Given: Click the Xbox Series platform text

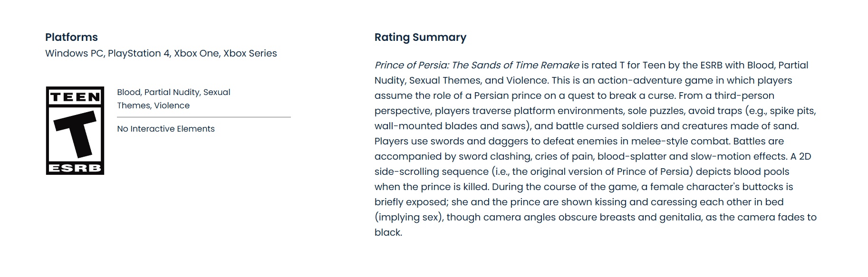Looking at the screenshot, I should 250,53.
